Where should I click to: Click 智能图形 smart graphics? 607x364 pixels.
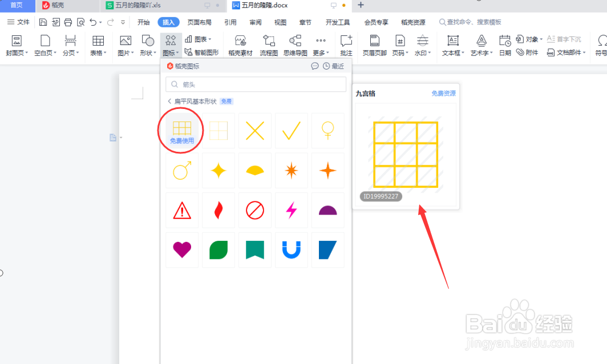[x=202, y=52]
